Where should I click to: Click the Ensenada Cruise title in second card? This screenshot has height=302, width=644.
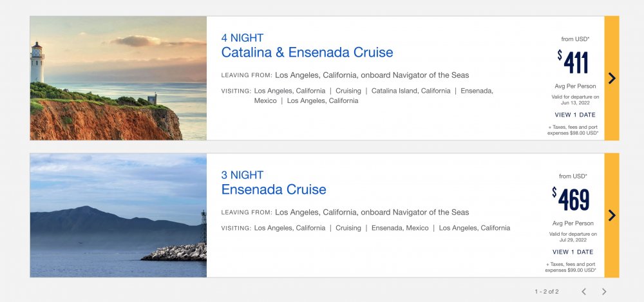[274, 189]
